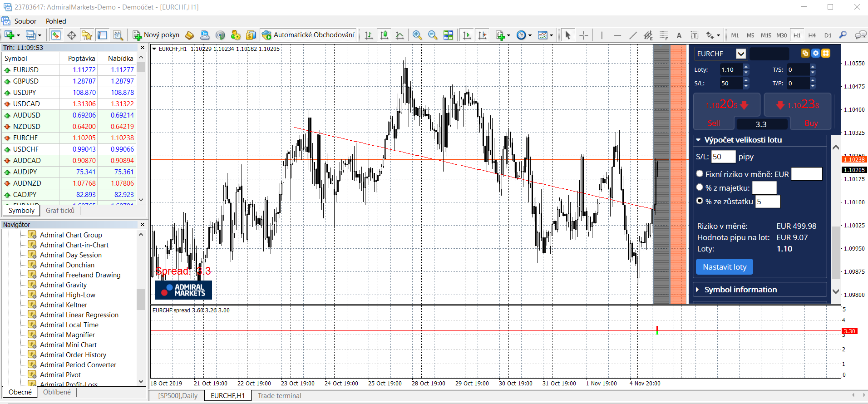Select the Fibonacci retracement tool
This screenshot has height=404, width=868.
coord(664,35)
